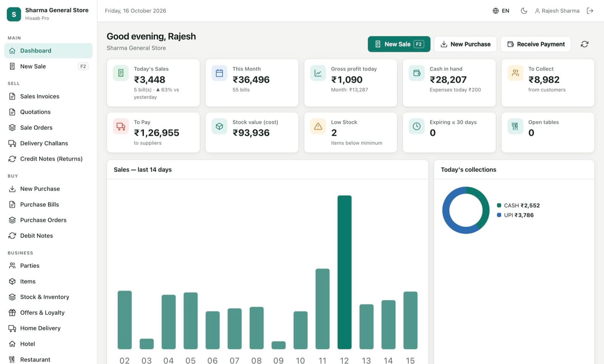
Task: Click the New Purchase header button
Action: tap(465, 44)
